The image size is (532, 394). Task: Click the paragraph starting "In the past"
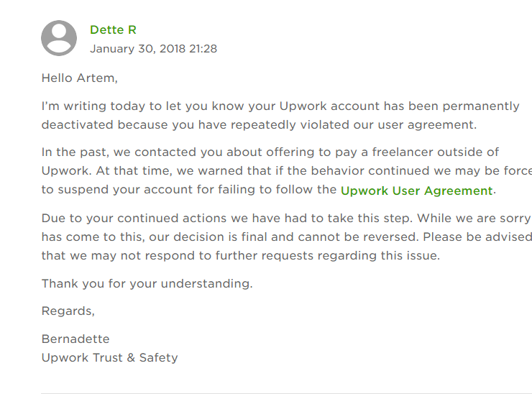click(287, 170)
